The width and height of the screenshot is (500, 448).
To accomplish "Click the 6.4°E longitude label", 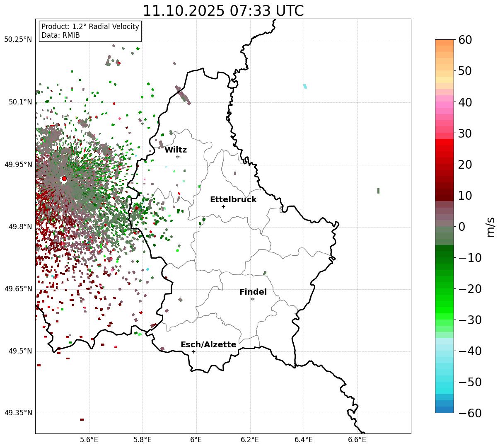I will [x=304, y=440].
